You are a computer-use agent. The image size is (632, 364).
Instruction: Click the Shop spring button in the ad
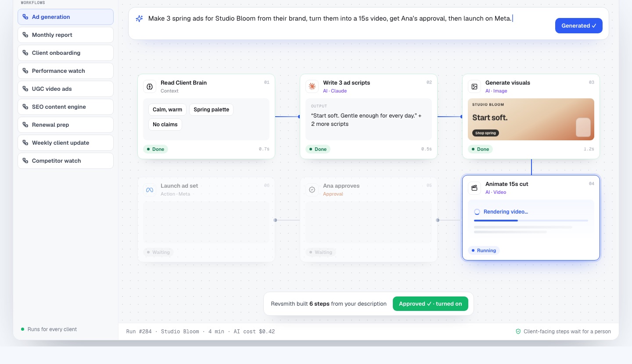[x=485, y=133]
